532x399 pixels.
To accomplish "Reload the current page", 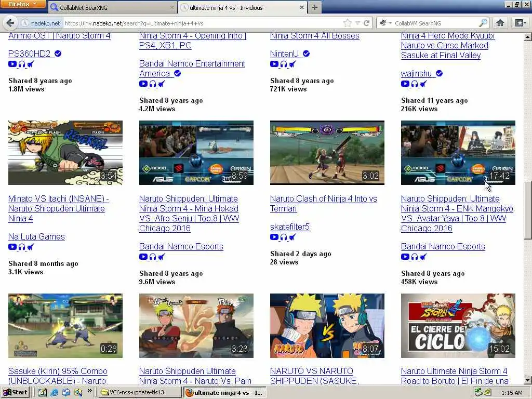I will 366,23.
